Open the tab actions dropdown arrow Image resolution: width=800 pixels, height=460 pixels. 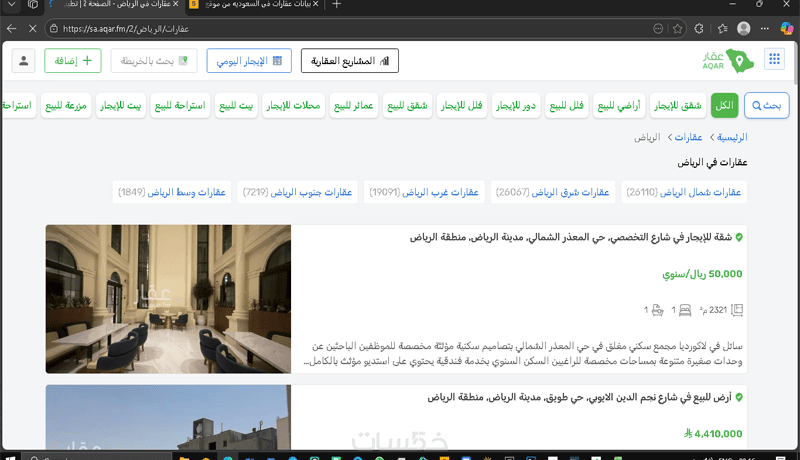(11, 5)
